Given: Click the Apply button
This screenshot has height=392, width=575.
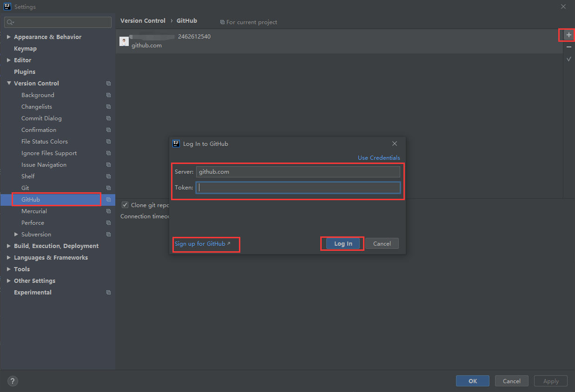Looking at the screenshot, I should pyautogui.click(x=551, y=381).
